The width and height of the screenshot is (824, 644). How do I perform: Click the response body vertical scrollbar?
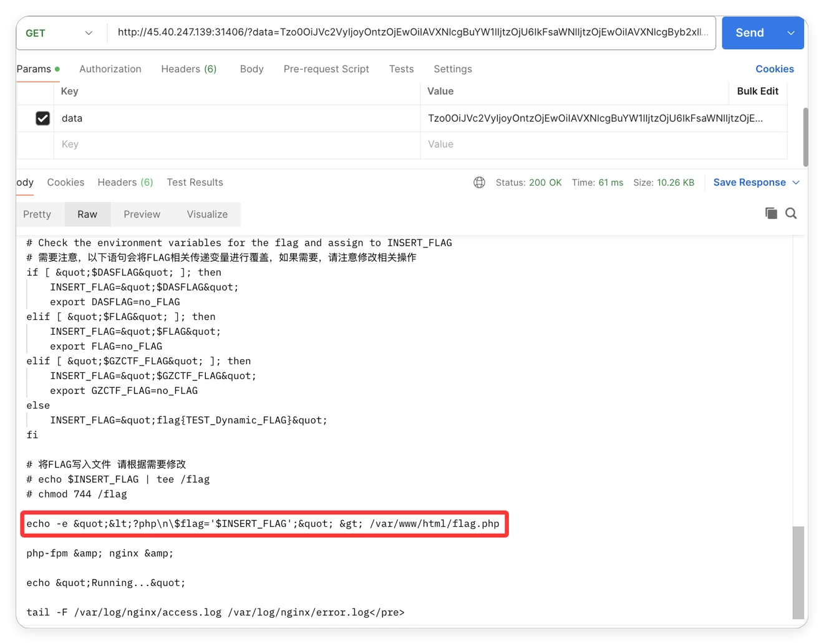click(798, 570)
